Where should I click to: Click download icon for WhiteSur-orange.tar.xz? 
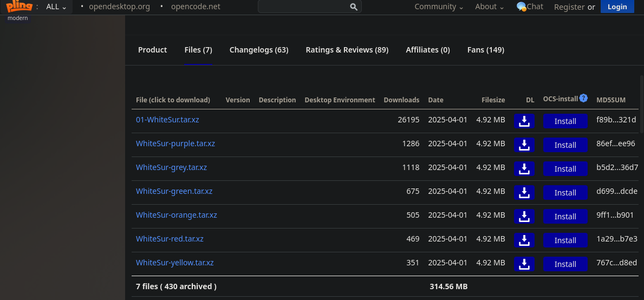pyautogui.click(x=524, y=216)
